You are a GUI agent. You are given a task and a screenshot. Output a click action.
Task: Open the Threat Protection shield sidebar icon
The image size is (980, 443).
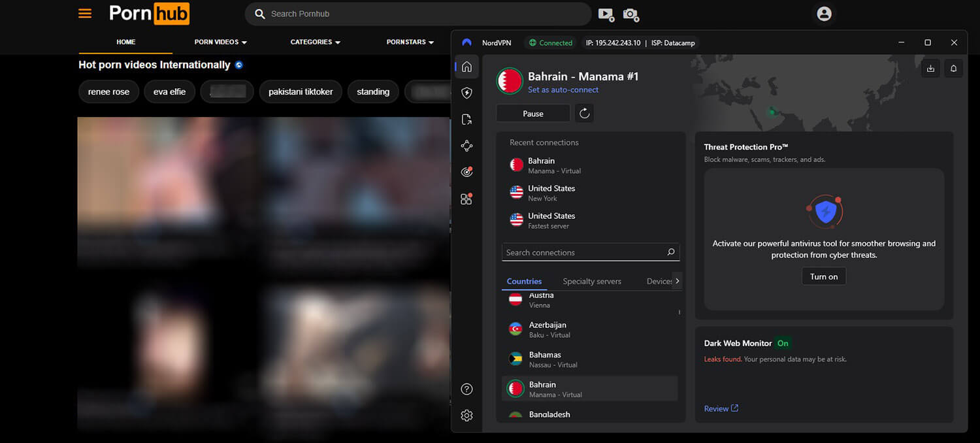pyautogui.click(x=466, y=93)
